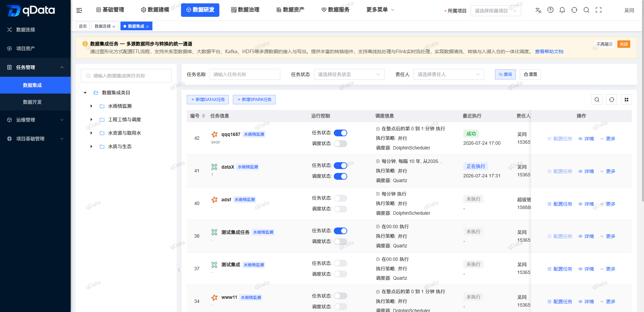Click the qData logo
644x312 pixels.
(x=30, y=10)
